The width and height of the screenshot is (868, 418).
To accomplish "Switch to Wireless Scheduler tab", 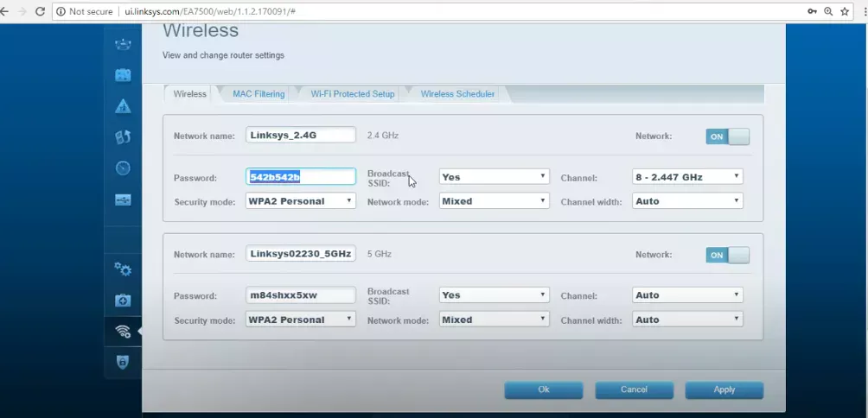I will pos(457,94).
